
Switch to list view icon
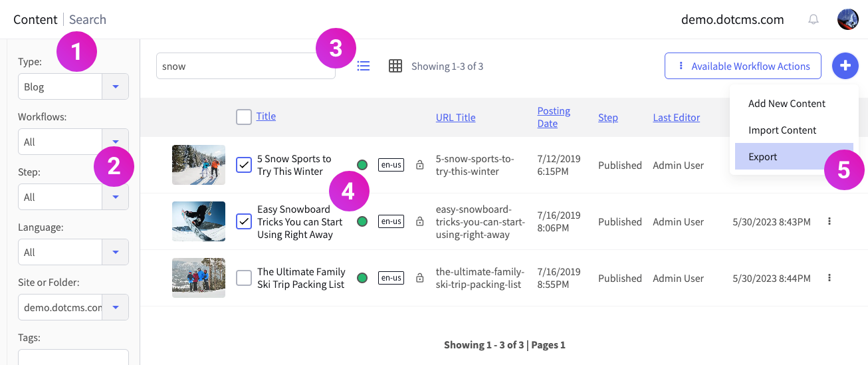[x=364, y=66]
